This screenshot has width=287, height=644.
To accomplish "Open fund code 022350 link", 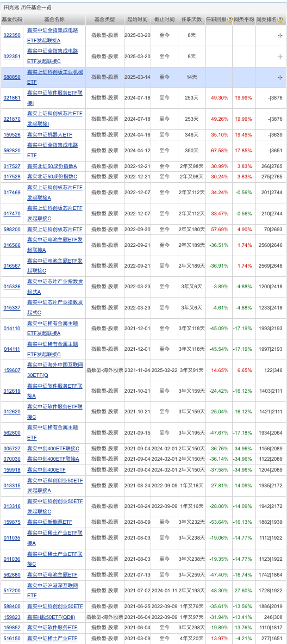I will click(12, 35).
